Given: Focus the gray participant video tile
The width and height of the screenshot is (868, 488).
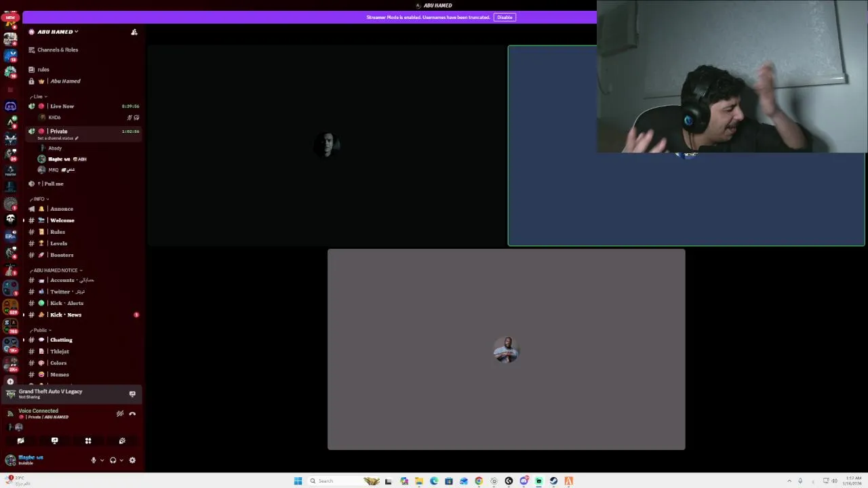Looking at the screenshot, I should (x=506, y=349).
